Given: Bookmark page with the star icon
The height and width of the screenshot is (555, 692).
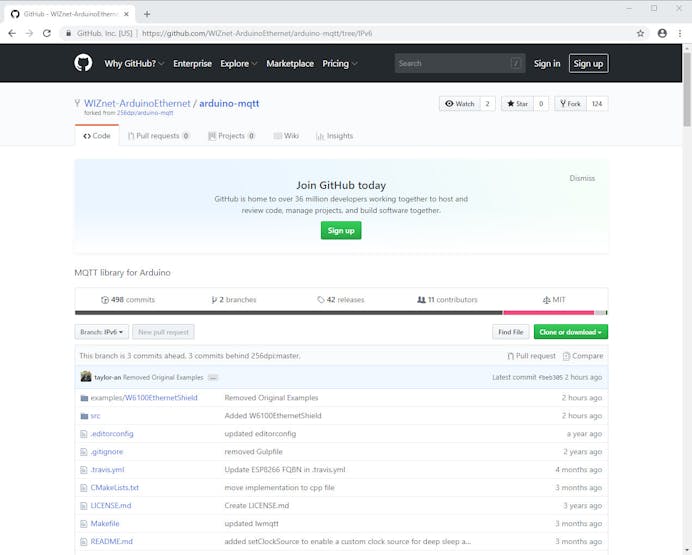Looking at the screenshot, I should (x=640, y=33).
